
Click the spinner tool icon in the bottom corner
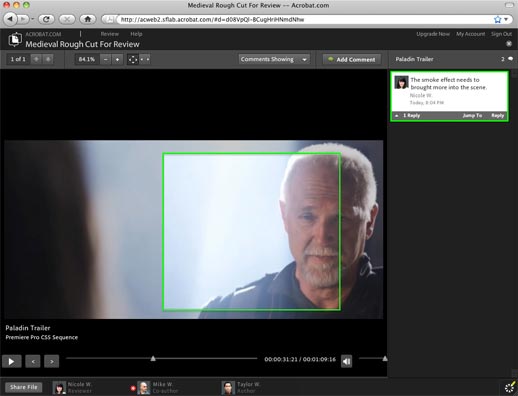click(509, 388)
